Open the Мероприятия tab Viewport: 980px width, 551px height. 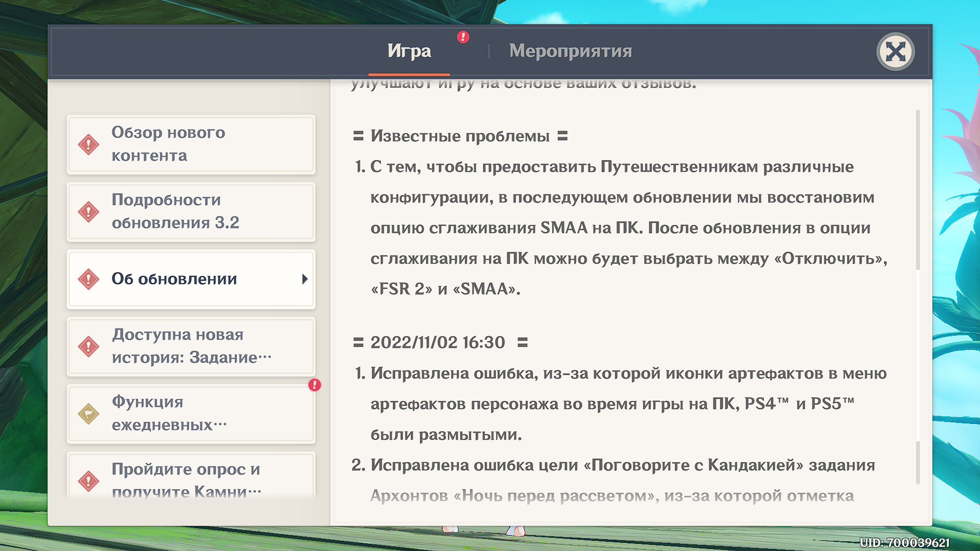(570, 51)
